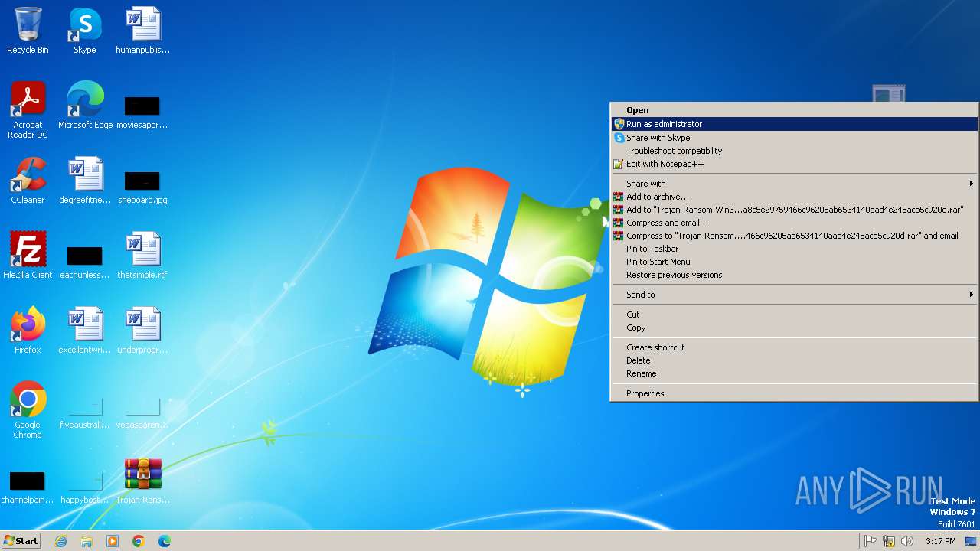Screen dimensions: 980x551
Task: Select Google Chrome desktop shortcut
Action: pyautogui.click(x=28, y=410)
